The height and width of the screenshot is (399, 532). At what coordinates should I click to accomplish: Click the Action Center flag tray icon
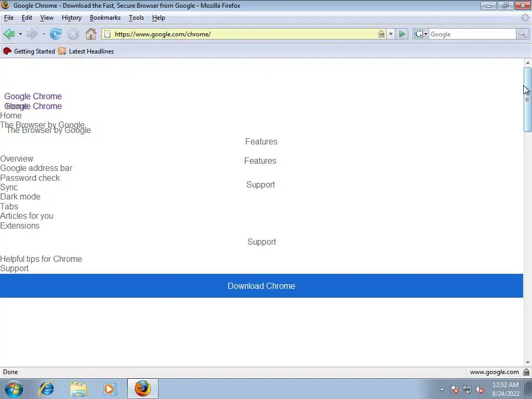(x=455, y=390)
